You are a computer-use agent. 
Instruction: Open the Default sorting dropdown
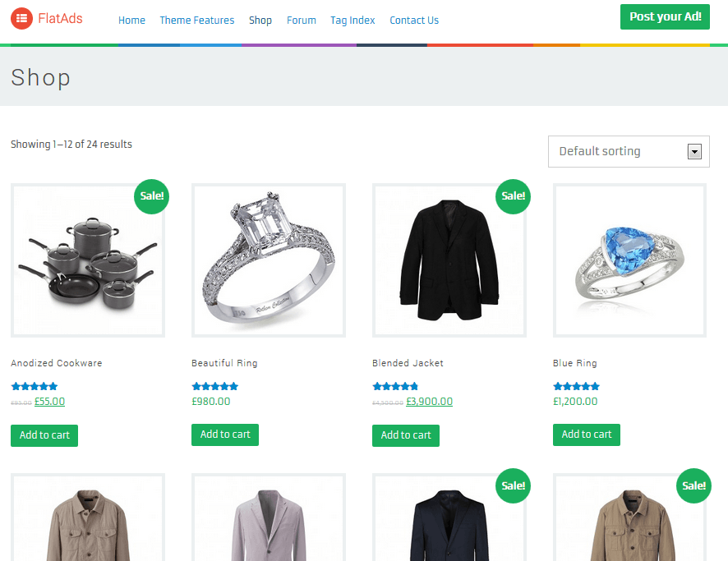pos(629,151)
